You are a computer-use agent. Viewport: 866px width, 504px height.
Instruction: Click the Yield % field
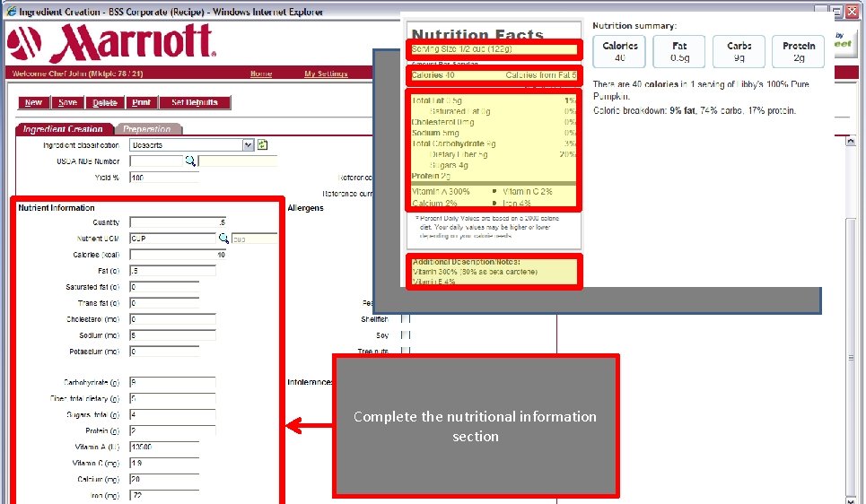pyautogui.click(x=164, y=178)
